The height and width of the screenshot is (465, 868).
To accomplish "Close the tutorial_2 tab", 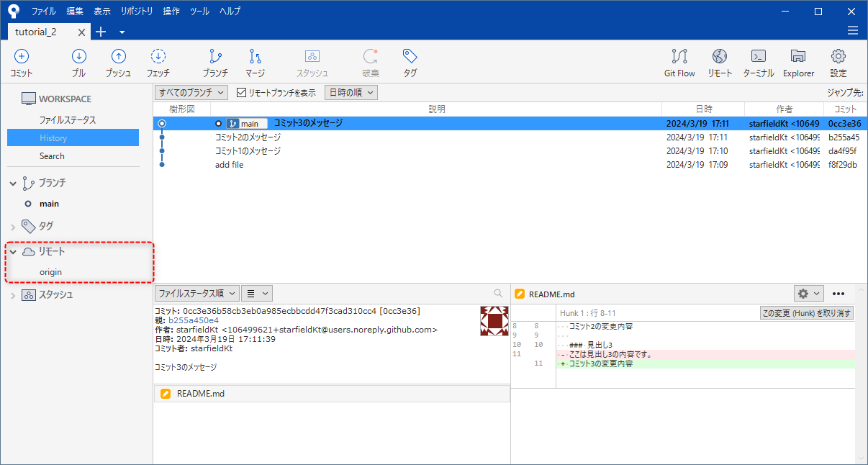I will tap(81, 32).
